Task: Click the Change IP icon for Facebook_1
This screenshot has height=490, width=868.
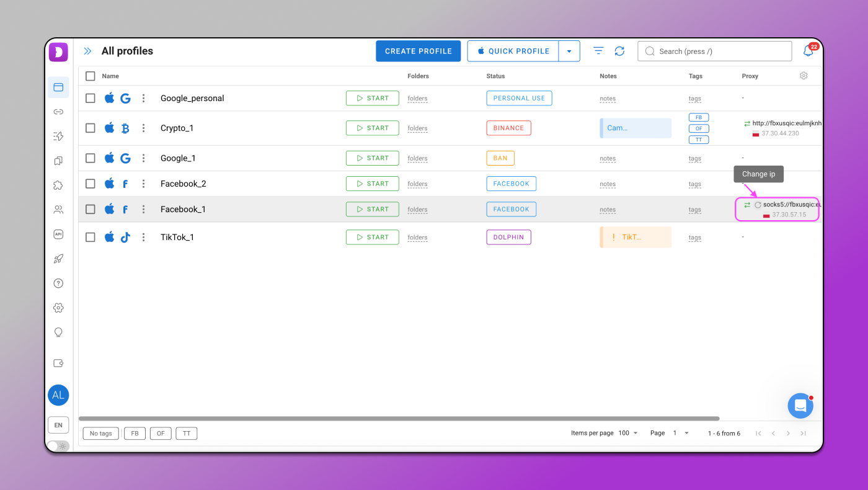Action: (x=758, y=205)
